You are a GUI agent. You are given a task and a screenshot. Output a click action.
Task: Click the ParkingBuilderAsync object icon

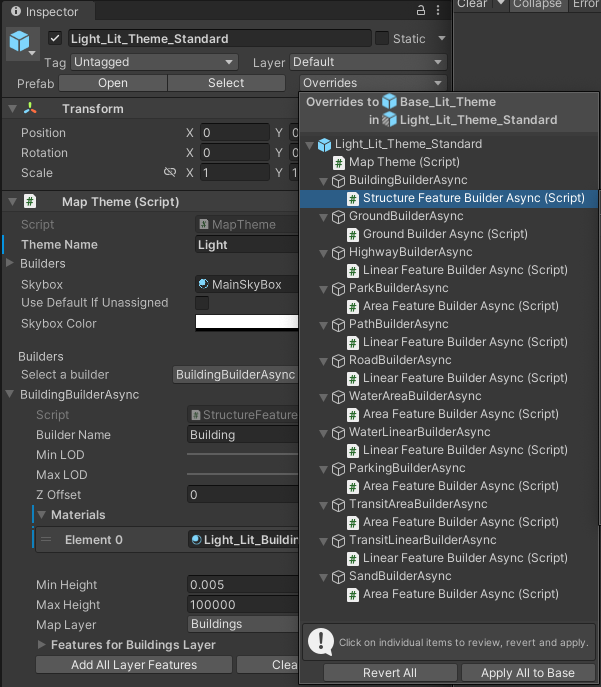tap(338, 468)
